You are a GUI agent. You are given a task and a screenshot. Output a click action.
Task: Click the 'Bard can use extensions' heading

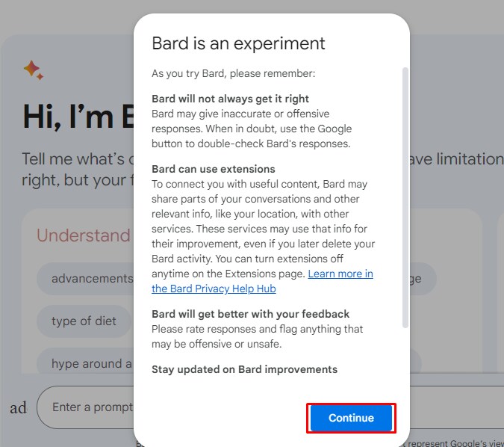pyautogui.click(x=214, y=169)
